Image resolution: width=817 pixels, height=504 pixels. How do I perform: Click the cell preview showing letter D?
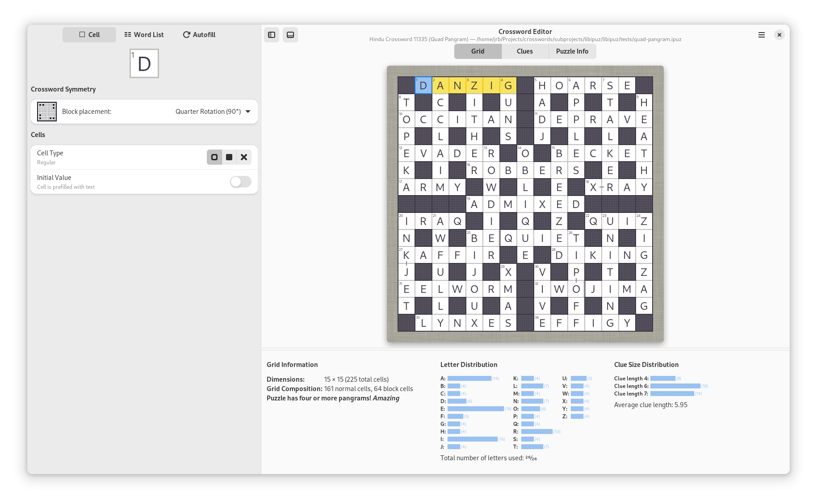(x=144, y=63)
